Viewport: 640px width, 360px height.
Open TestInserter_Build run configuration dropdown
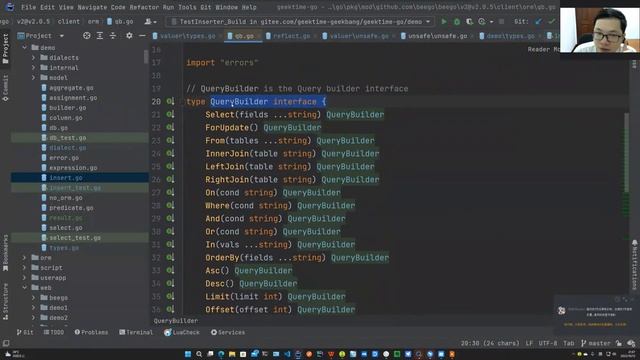pyautogui.click(x=301, y=21)
